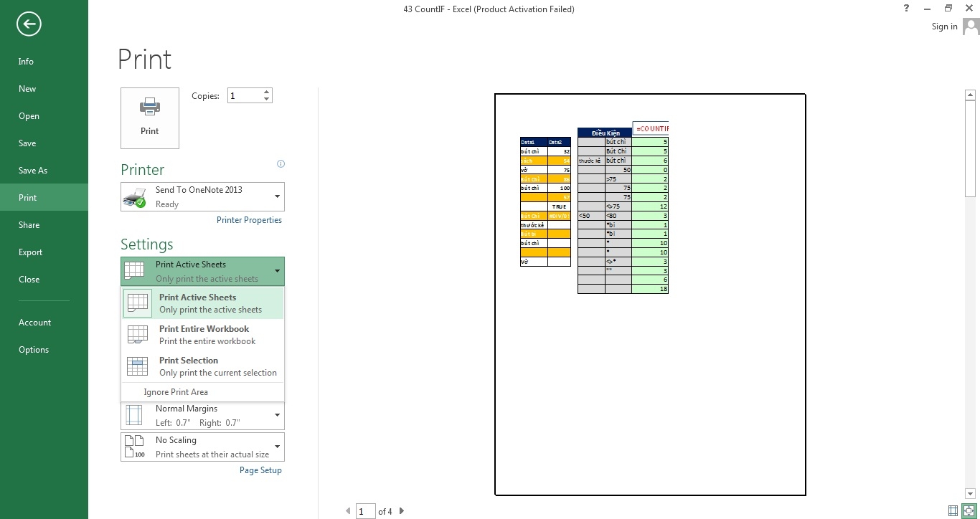
Task: Click the Zoom to Page icon
Action: pyautogui.click(x=969, y=511)
